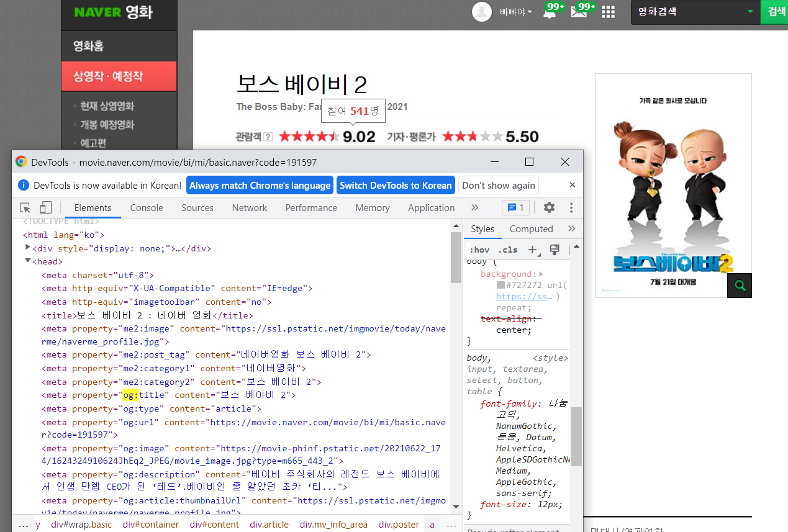The height and width of the screenshot is (532, 788).
Task: Click the <style> source link in Styles
Action: (x=550, y=358)
